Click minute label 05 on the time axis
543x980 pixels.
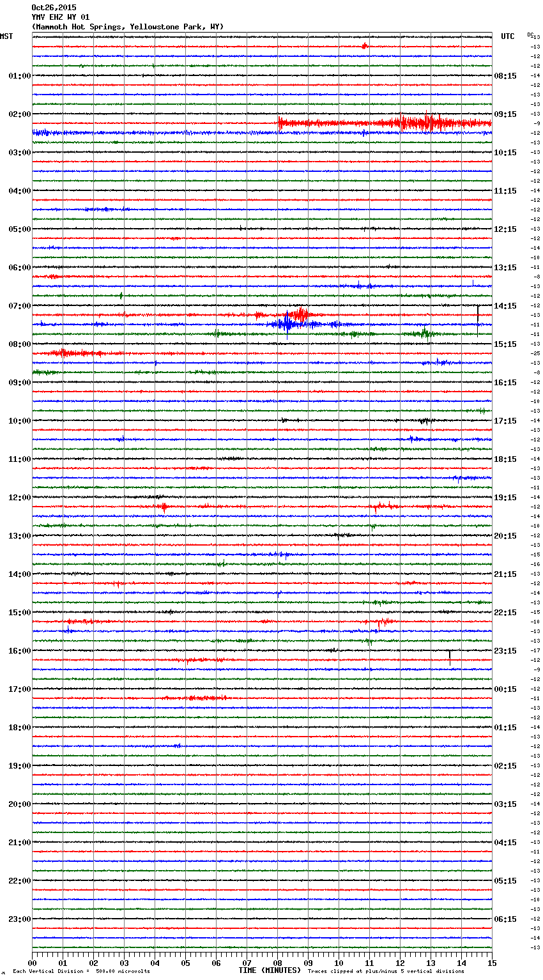click(x=186, y=963)
